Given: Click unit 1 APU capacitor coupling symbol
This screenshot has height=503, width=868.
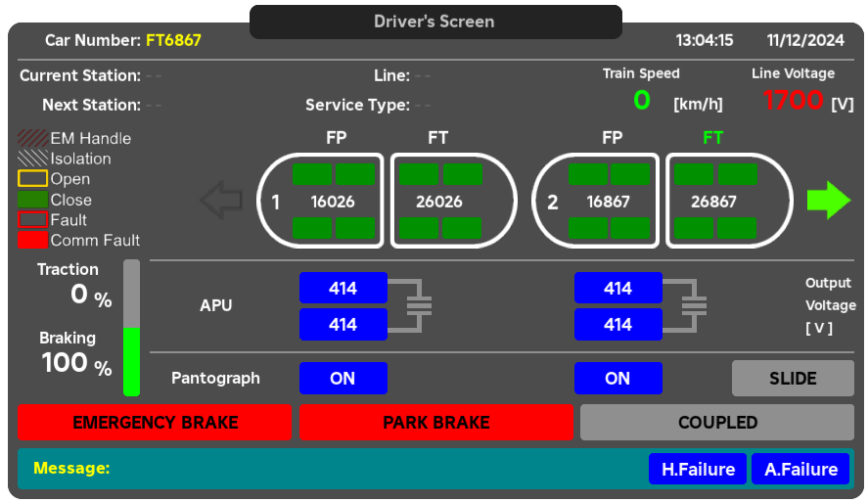Looking at the screenshot, I should click(x=410, y=306).
